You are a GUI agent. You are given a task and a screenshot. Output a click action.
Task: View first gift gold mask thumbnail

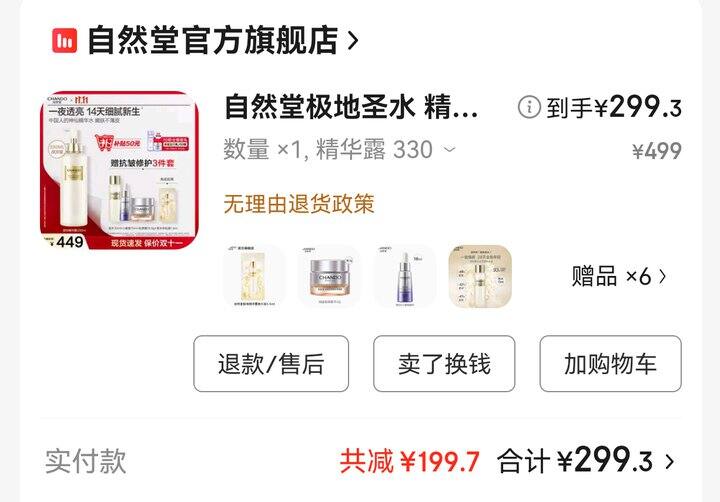(x=254, y=276)
